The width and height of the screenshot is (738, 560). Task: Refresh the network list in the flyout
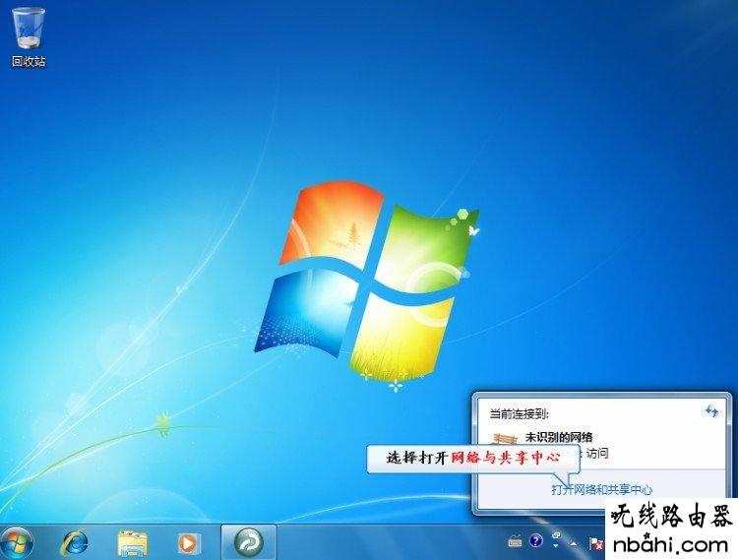point(711,411)
